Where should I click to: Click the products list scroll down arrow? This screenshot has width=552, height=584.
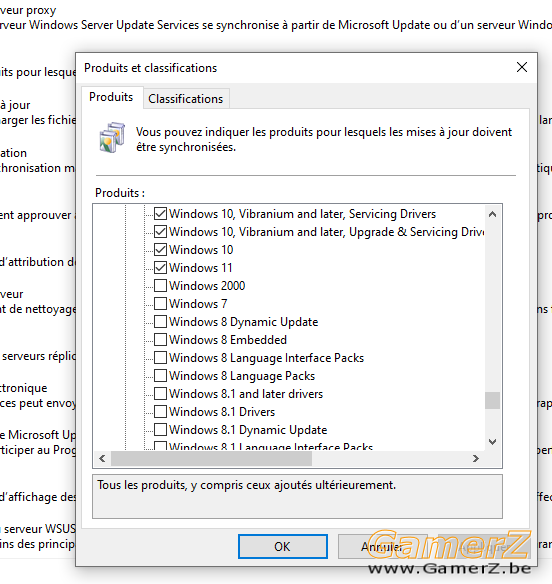click(492, 442)
